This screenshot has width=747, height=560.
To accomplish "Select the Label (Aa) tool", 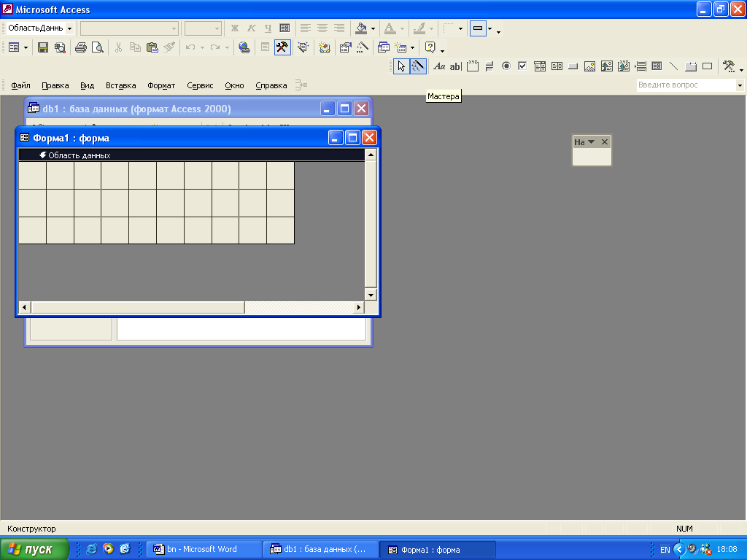I will [439, 66].
